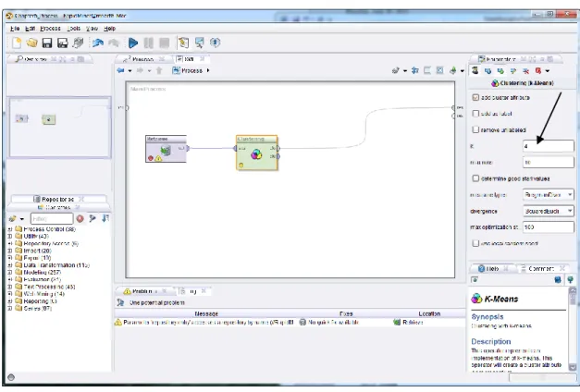Clear the operator filter with red X
Screen dimensions: 580x392
[x=80, y=218]
